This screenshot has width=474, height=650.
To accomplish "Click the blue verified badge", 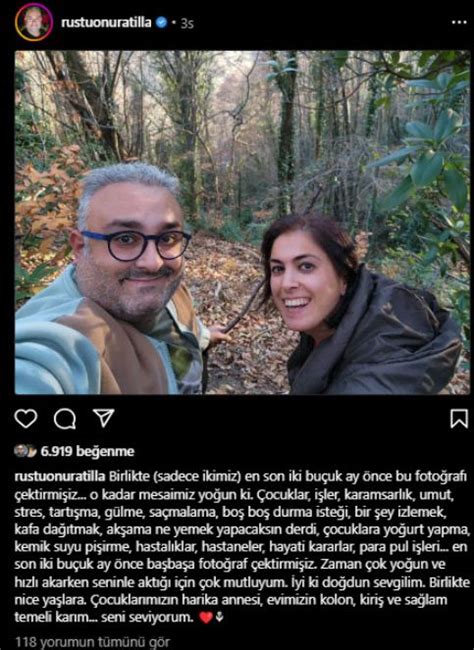I will click(x=161, y=22).
